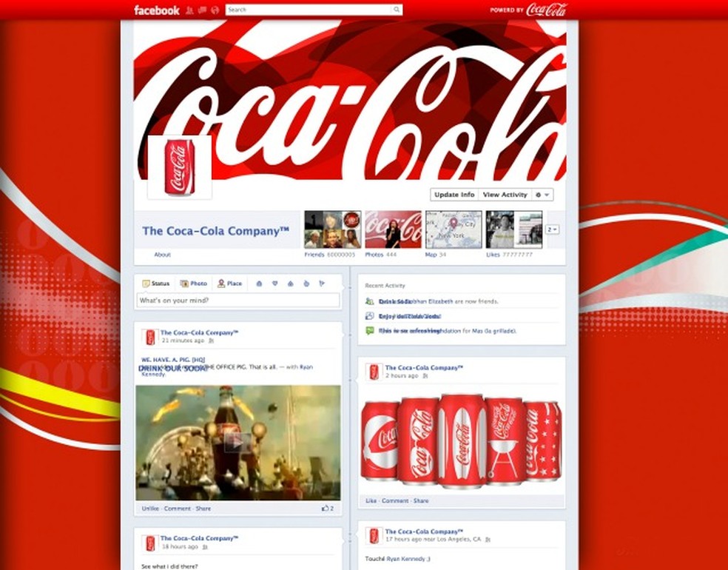Open the notifications globe icon
Image resolution: width=728 pixels, height=570 pixels.
(215, 10)
